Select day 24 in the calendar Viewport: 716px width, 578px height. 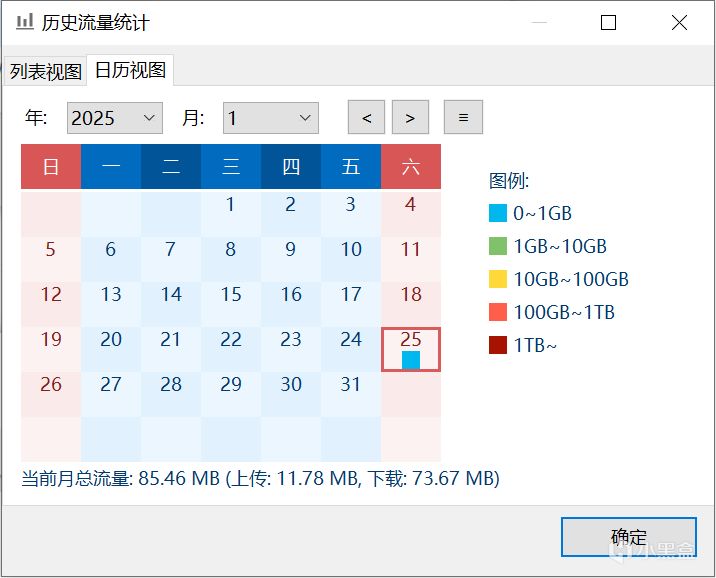(351, 349)
